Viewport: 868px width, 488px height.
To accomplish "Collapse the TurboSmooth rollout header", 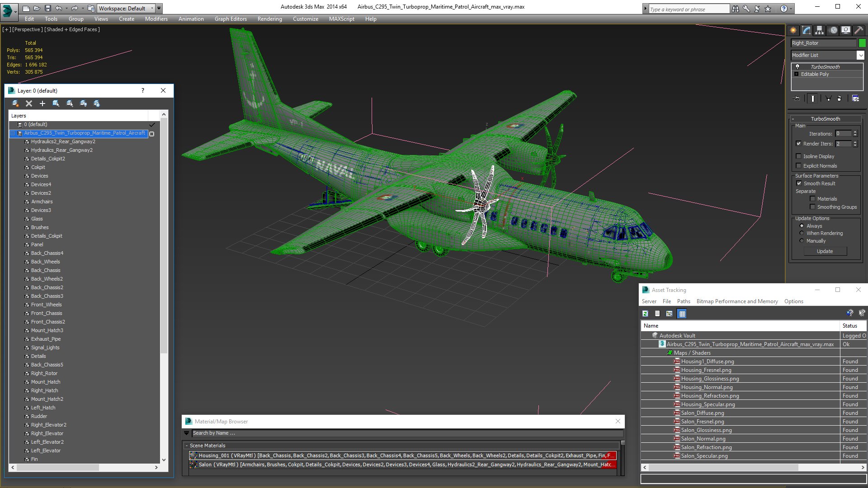I will pos(826,119).
